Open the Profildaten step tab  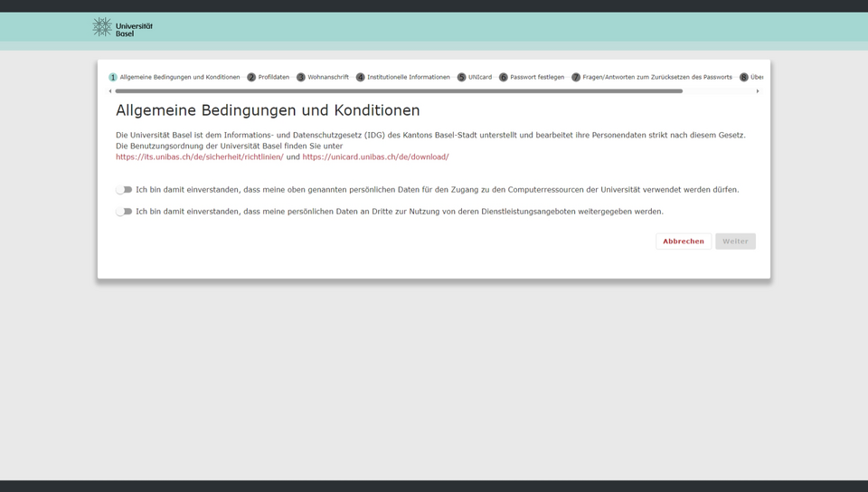click(x=273, y=78)
